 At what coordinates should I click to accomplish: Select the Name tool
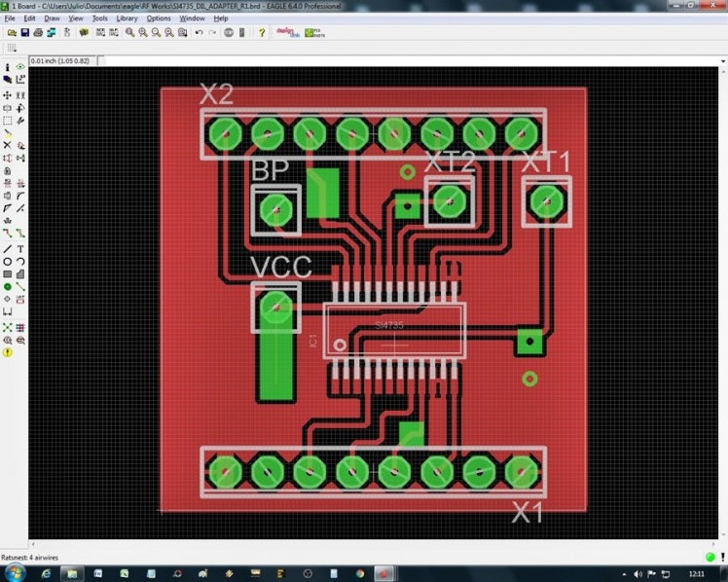pos(8,183)
